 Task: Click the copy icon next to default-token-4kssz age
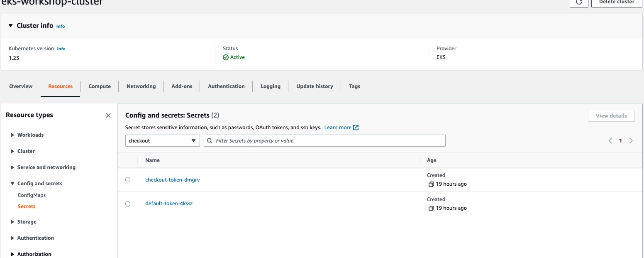click(x=431, y=208)
